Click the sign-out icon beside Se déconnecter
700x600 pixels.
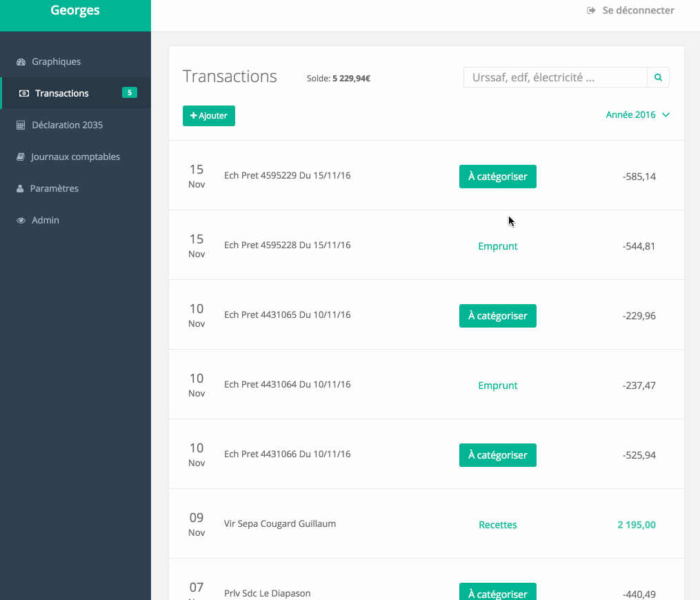coord(591,10)
